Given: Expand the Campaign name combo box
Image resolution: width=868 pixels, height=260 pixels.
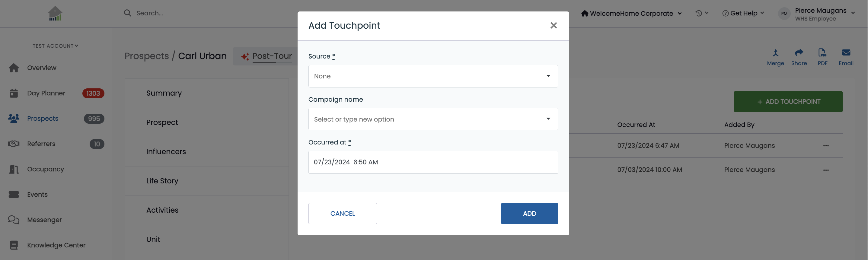Looking at the screenshot, I should coord(433,119).
